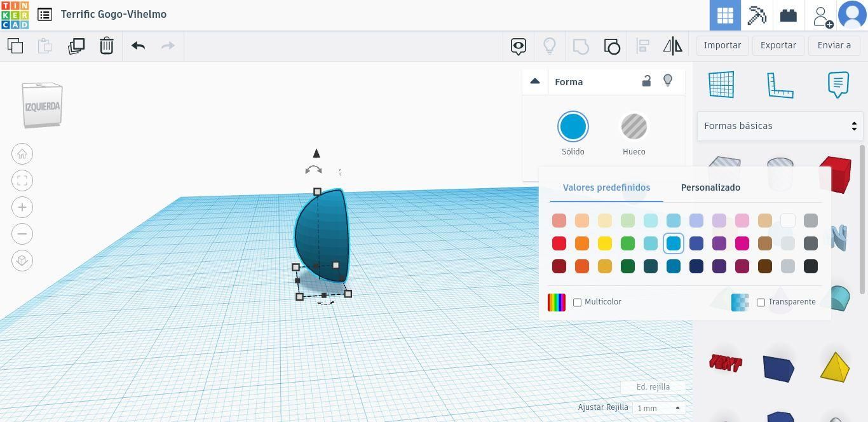Toggle the shape lock icon
868x422 pixels.
[646, 81]
